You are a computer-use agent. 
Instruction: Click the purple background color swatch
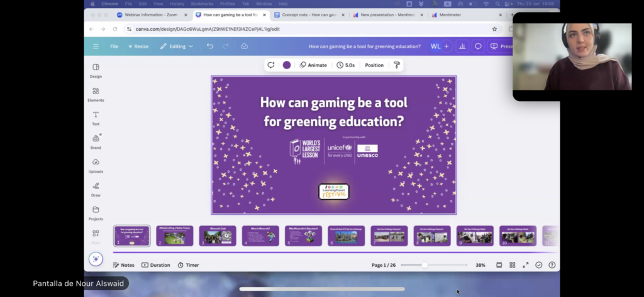coord(287,65)
